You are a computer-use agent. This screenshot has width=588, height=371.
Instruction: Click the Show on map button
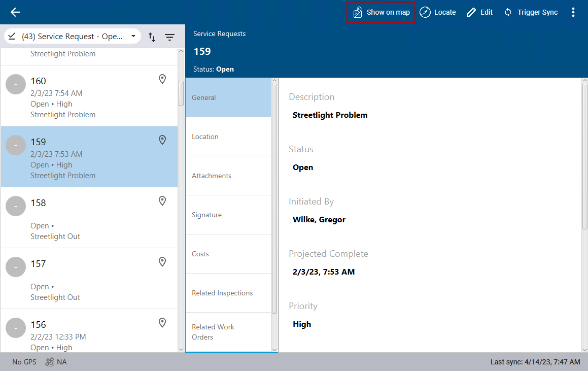click(x=381, y=12)
